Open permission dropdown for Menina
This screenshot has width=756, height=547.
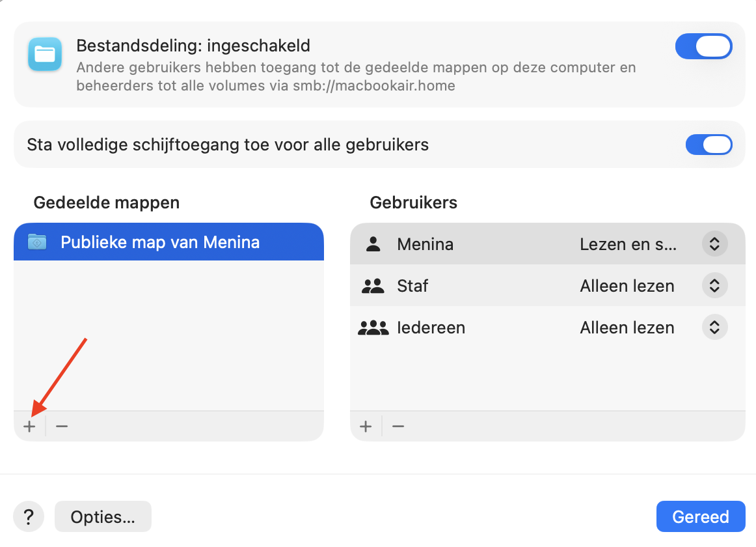point(714,244)
